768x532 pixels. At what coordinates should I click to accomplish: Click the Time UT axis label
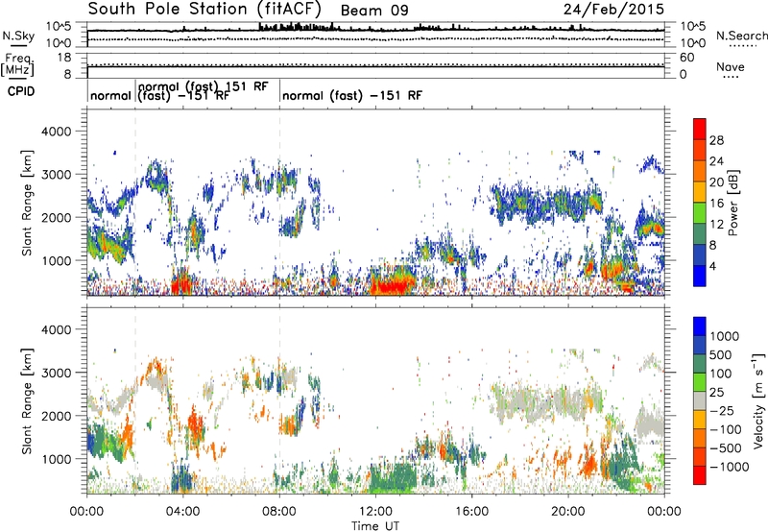click(x=375, y=526)
